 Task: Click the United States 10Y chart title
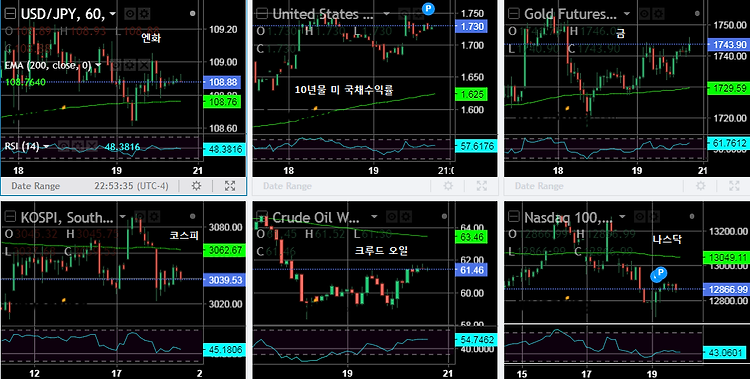pyautogui.click(x=322, y=14)
